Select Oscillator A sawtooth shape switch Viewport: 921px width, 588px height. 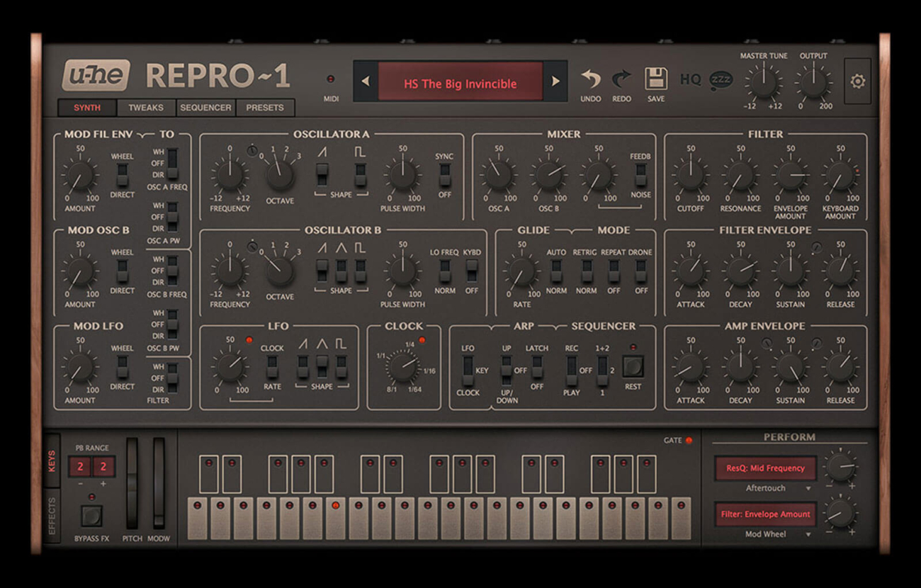[x=322, y=174]
